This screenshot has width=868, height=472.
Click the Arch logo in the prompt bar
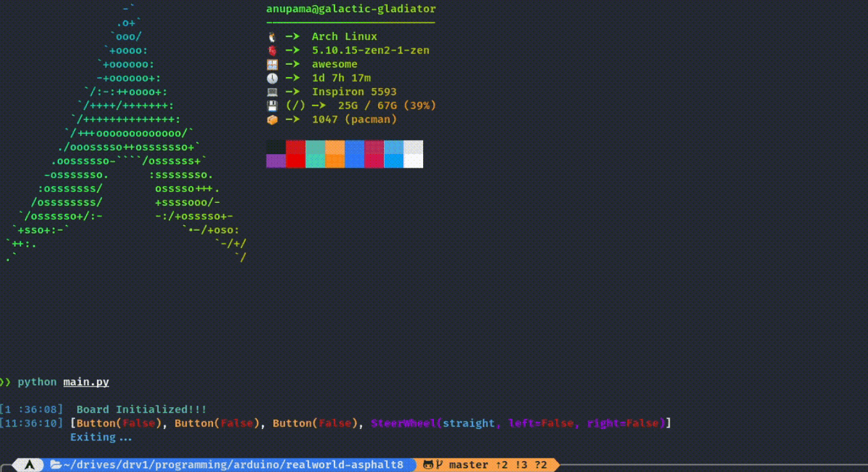[x=30, y=465]
